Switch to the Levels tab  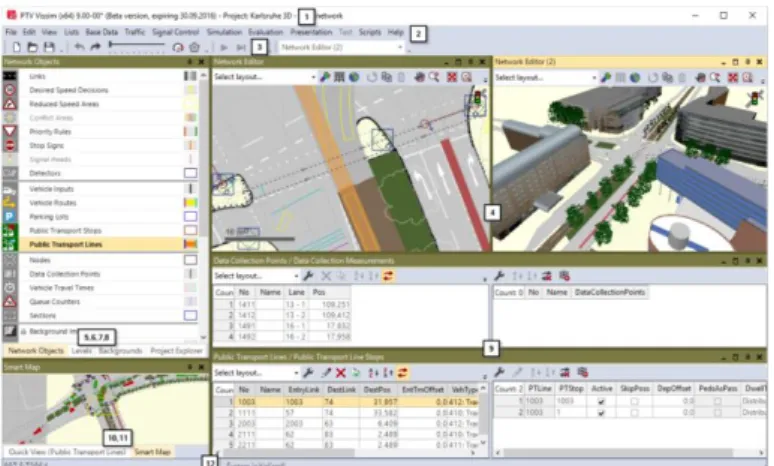81,350
